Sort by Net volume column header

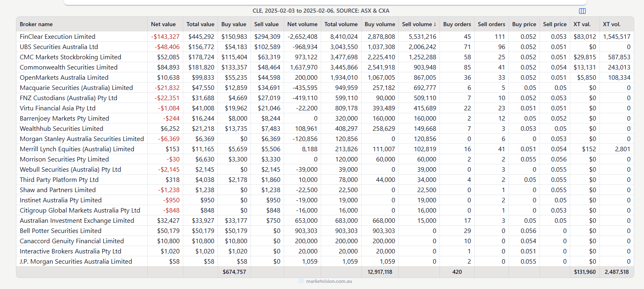302,24
